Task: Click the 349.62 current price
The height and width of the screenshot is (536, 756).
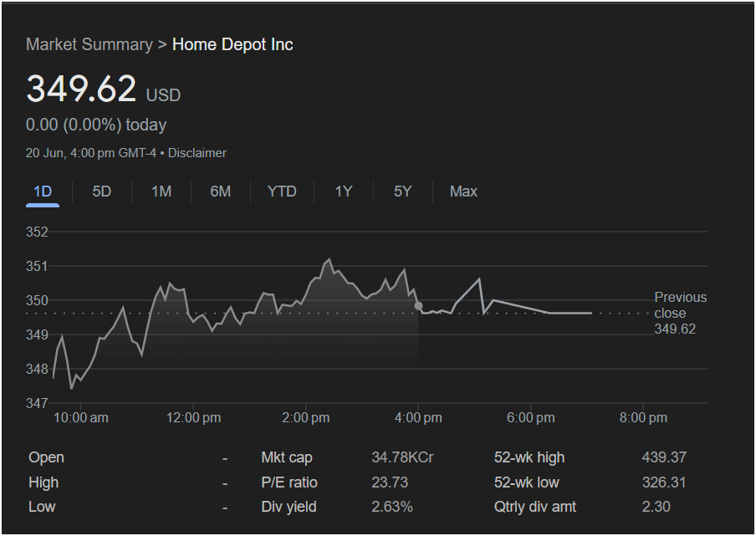Action: [81, 89]
